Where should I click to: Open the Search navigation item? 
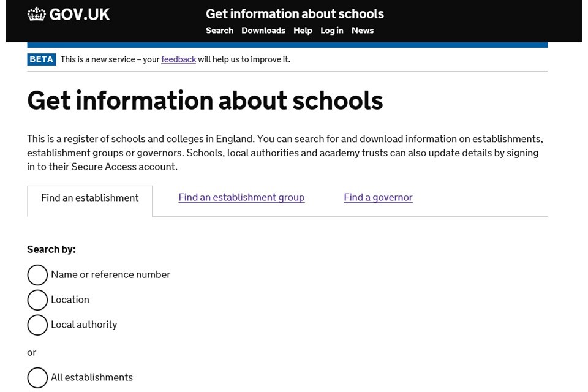pos(219,31)
